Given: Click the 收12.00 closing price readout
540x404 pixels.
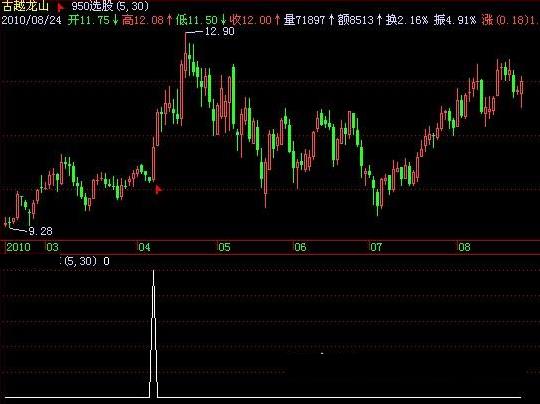Looking at the screenshot, I should [251, 20].
